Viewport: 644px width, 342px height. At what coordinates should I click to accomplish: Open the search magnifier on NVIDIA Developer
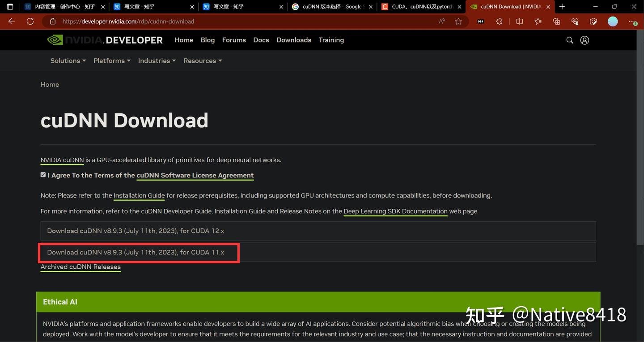[x=569, y=40]
